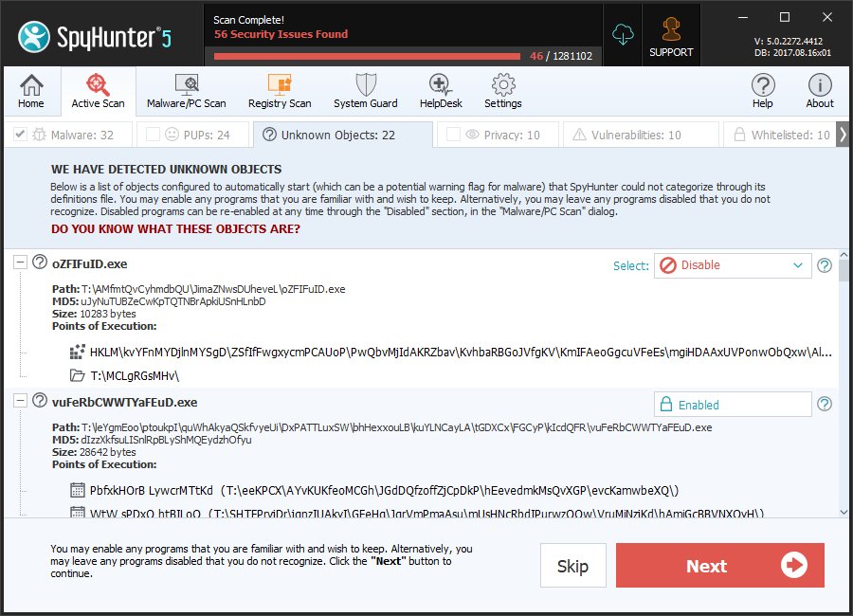Click the cloud download update icon

(623, 35)
